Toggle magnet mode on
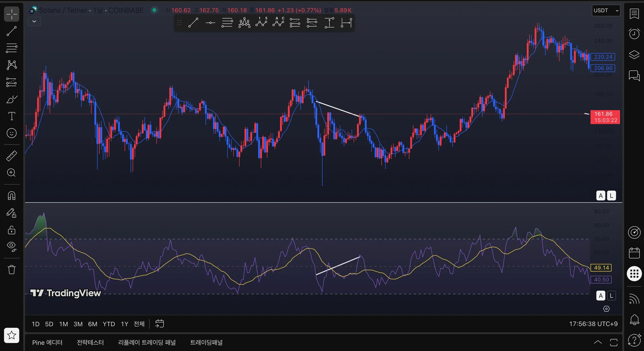 coord(12,196)
